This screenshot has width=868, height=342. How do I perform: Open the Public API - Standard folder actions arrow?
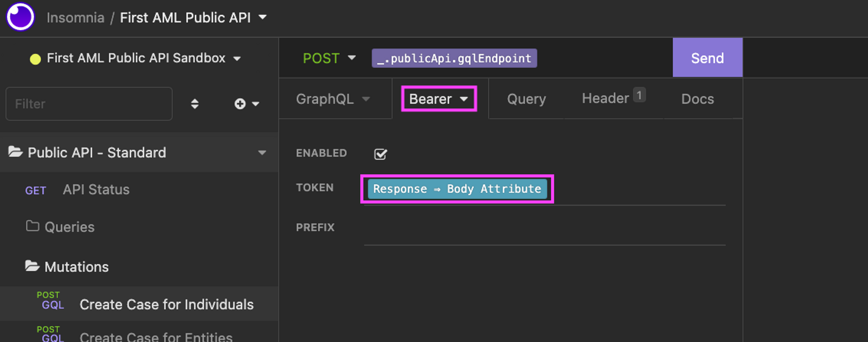pos(262,153)
